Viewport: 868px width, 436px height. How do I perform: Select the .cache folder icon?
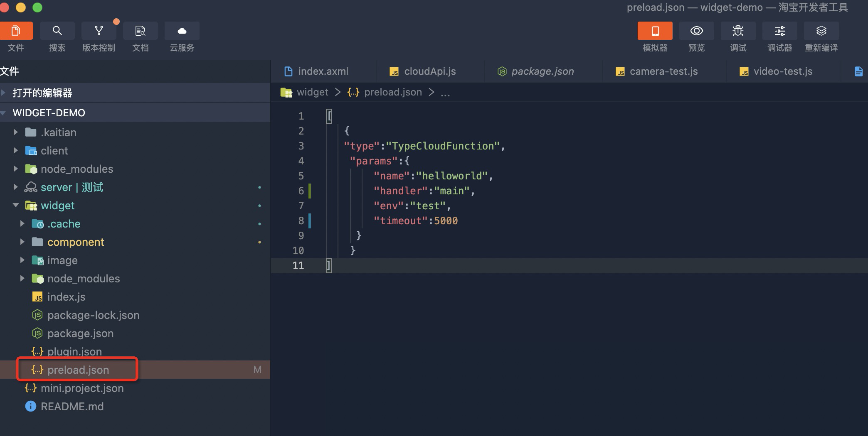pos(37,224)
